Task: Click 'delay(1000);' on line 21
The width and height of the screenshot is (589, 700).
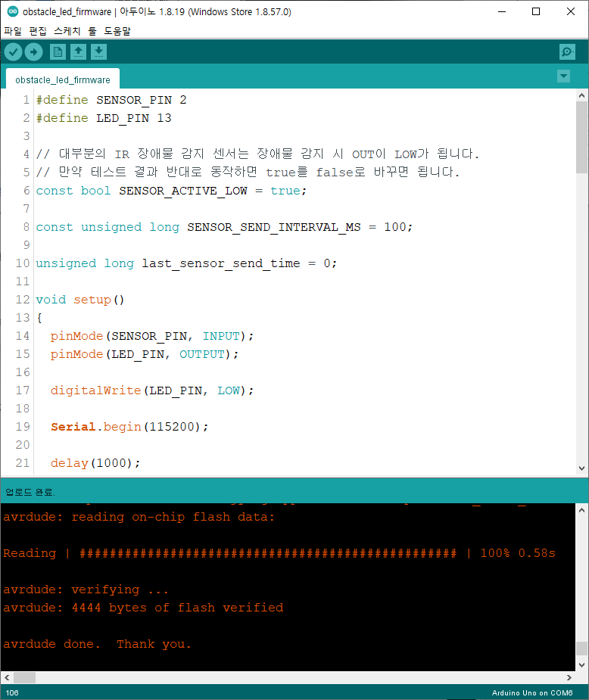Action: 95,463
